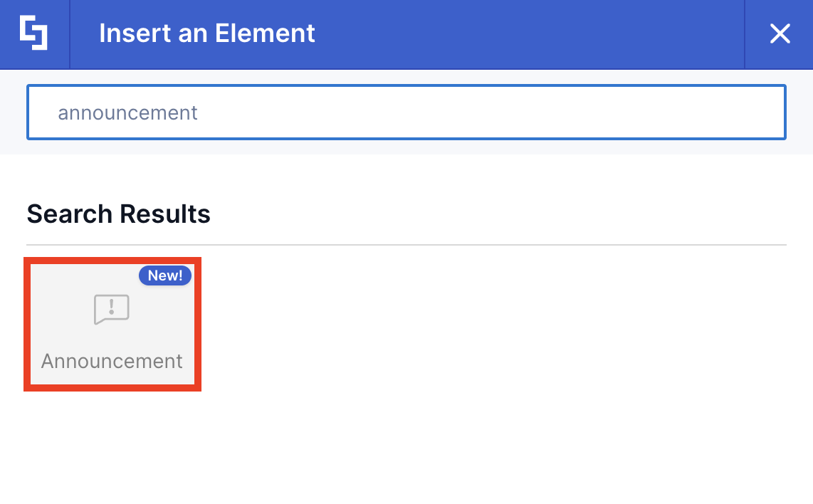Viewport: 813px width, 504px height.
Task: Click the New! badge on the card
Action: (165, 275)
